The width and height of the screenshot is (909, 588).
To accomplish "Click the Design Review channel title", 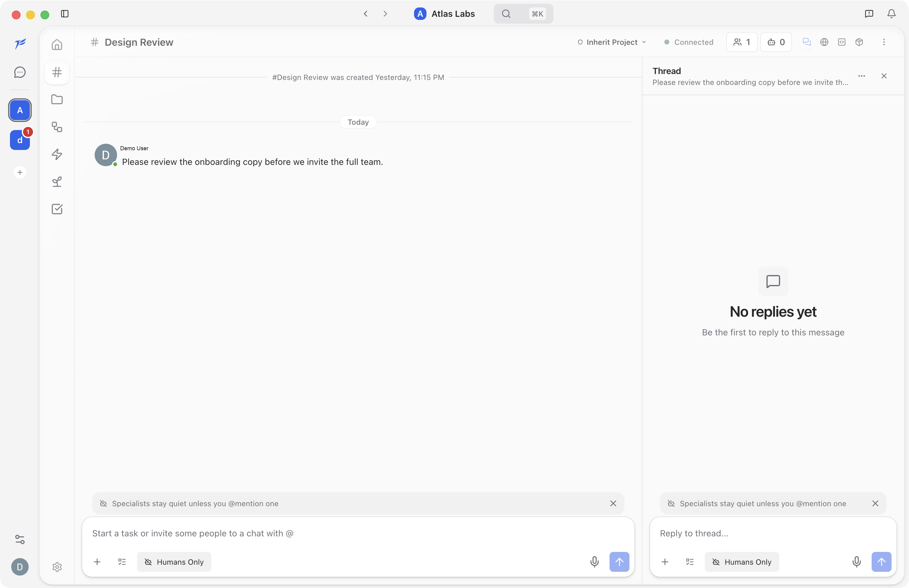I will [x=139, y=42].
